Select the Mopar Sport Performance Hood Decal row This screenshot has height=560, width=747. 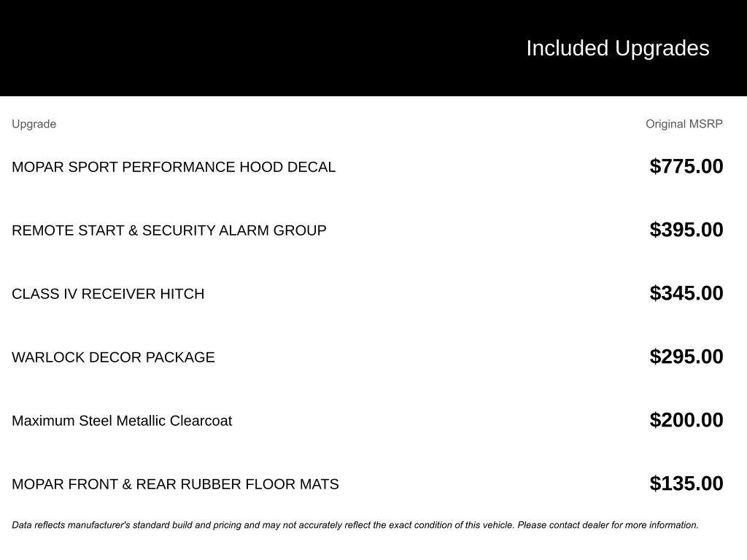click(174, 167)
